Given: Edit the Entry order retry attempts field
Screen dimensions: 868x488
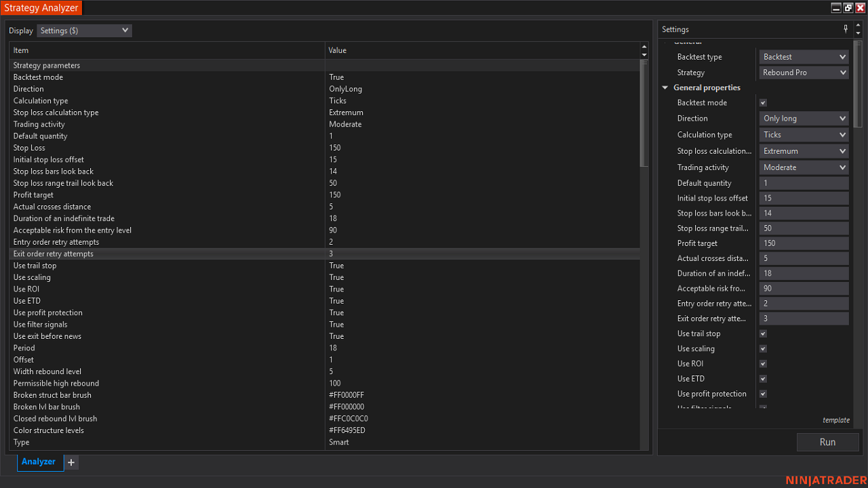Looking at the screenshot, I should (x=804, y=304).
